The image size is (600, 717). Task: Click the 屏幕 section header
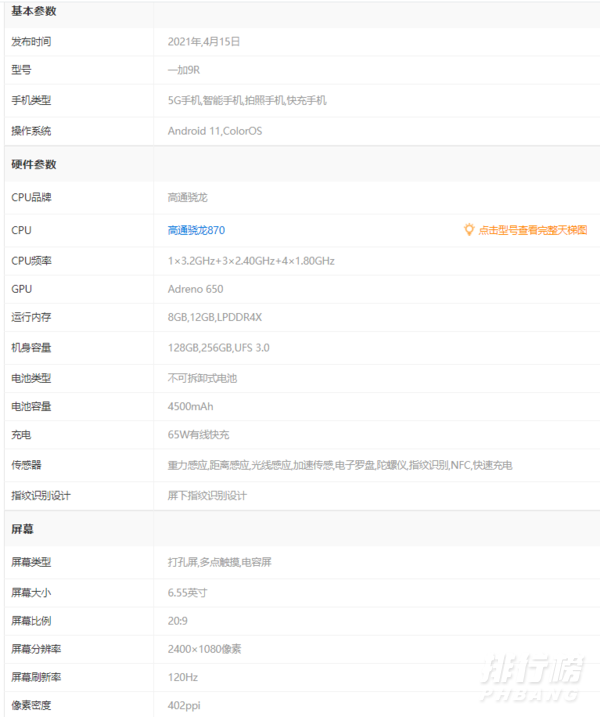(22, 529)
